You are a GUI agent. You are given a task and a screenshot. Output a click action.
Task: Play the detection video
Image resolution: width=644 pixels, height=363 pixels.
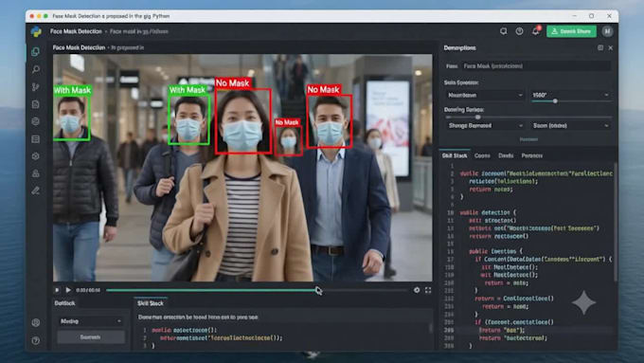coord(68,290)
